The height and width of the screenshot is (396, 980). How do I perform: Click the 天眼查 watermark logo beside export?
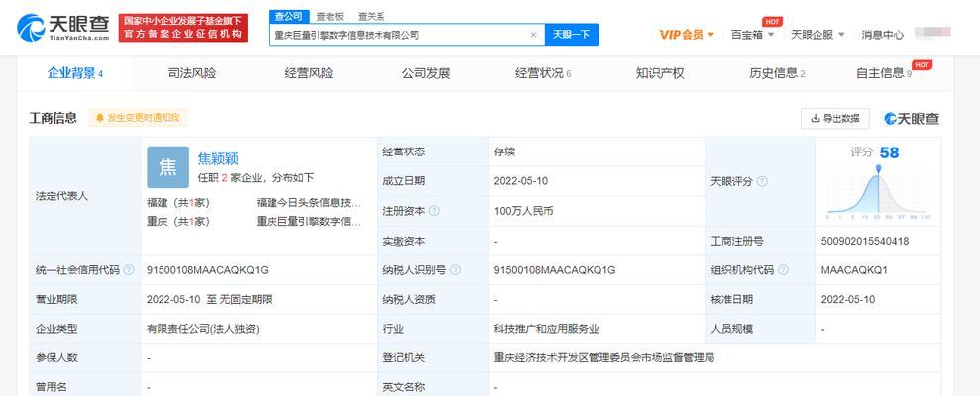click(x=912, y=118)
